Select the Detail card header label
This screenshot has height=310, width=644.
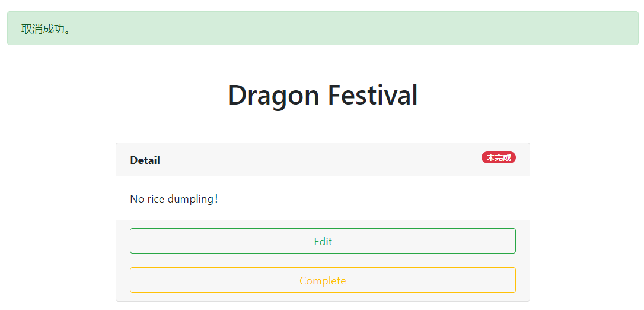(145, 160)
